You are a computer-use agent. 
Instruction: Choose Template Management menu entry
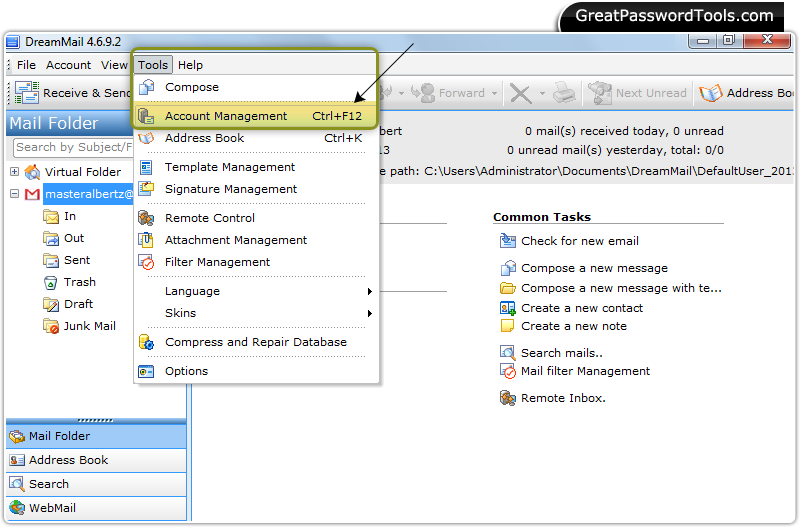coord(256,167)
